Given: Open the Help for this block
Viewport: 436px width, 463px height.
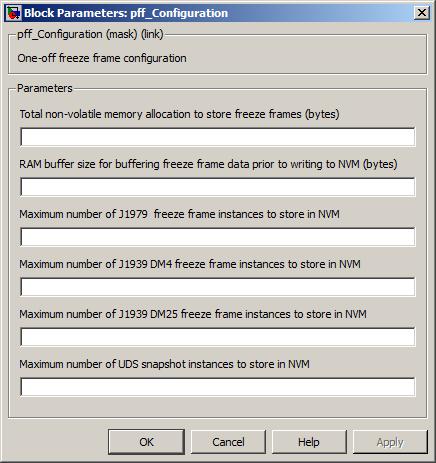Looking at the screenshot, I should click(309, 442).
